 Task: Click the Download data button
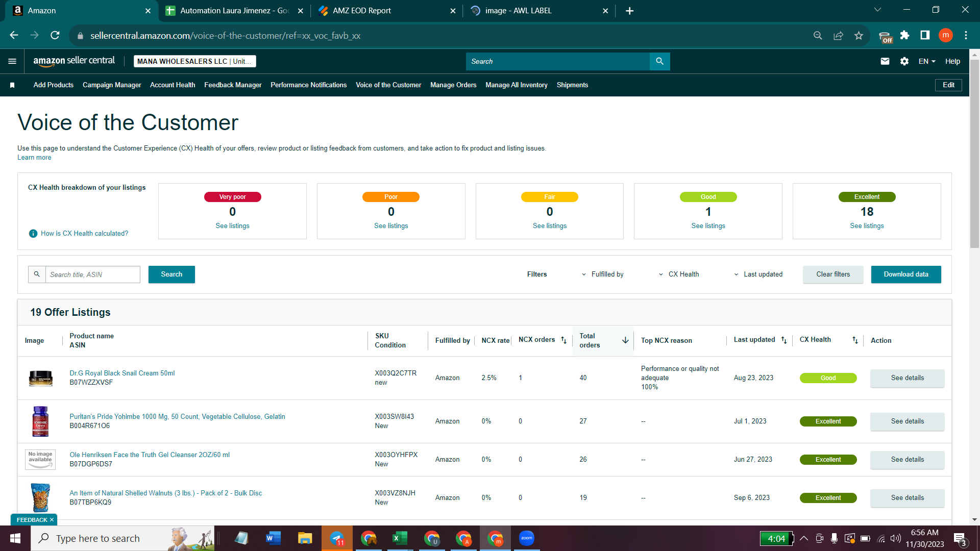point(906,274)
